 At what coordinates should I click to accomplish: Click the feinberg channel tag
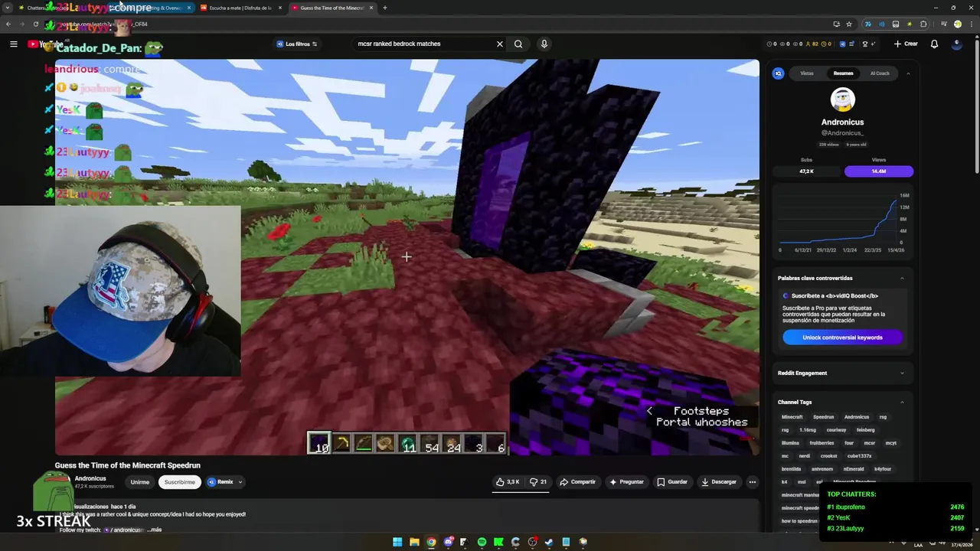[865, 430]
